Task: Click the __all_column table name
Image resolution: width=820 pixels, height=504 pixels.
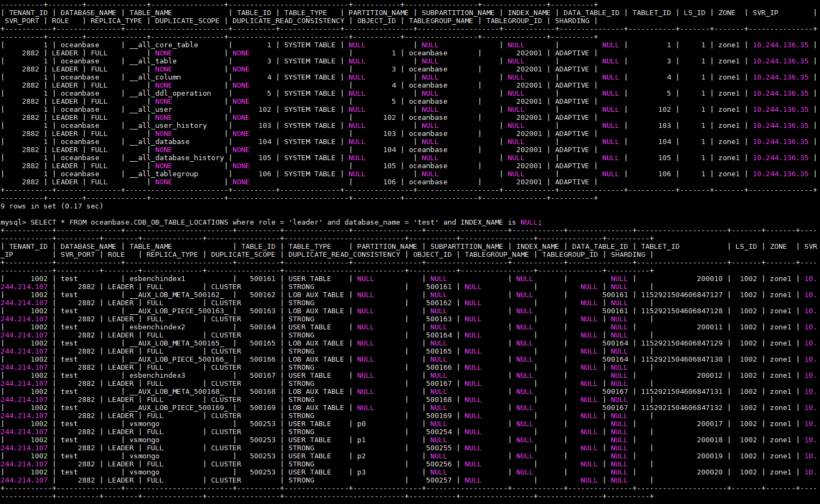Action: tap(155, 77)
